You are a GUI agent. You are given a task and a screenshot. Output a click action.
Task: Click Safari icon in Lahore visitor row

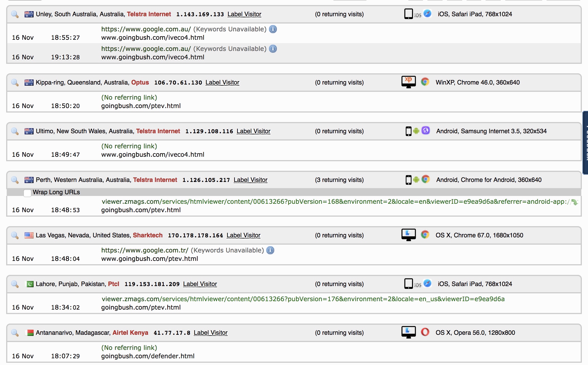(x=427, y=284)
